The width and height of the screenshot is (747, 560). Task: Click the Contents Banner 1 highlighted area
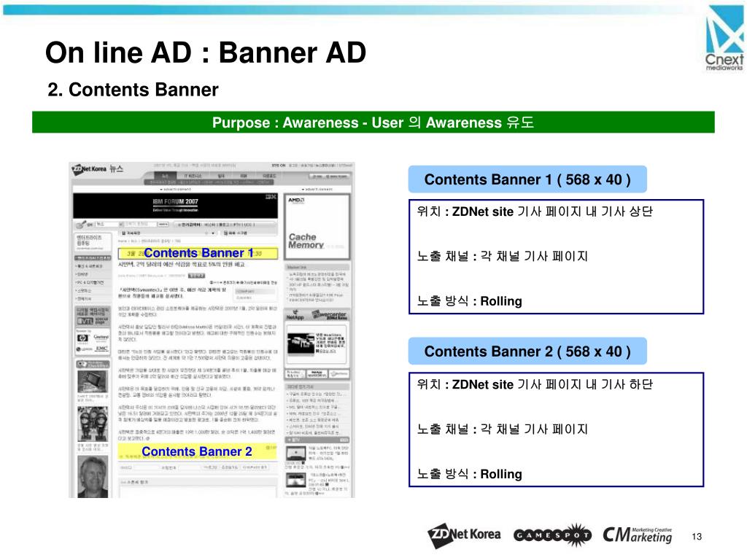(x=198, y=253)
